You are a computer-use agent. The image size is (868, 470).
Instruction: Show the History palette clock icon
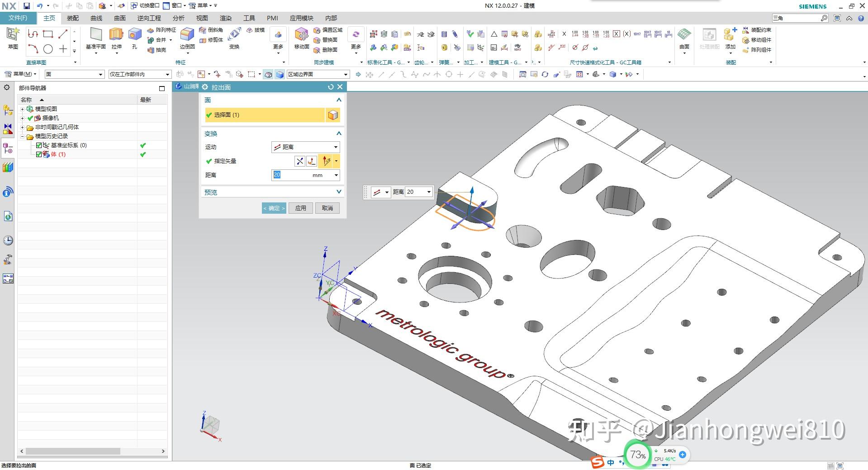click(x=8, y=240)
